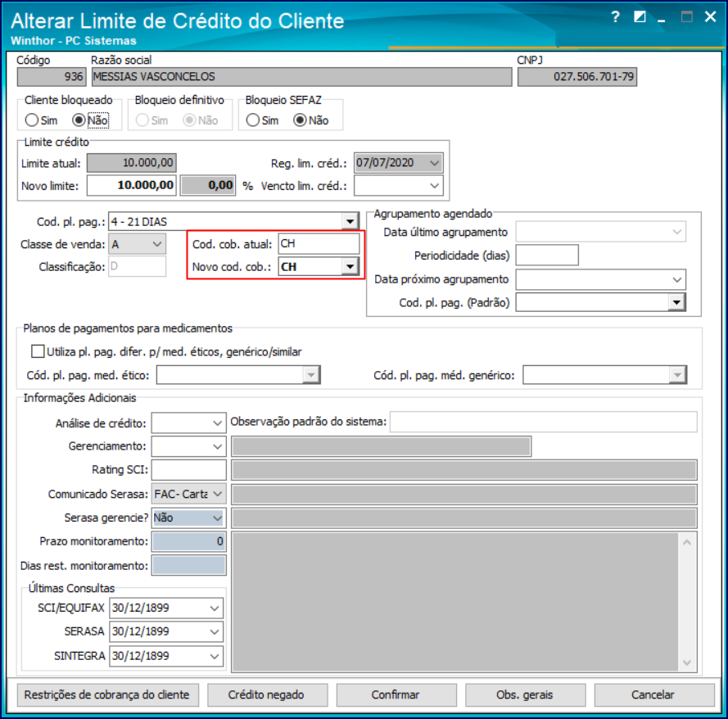Open Cód. pl. pag. méd. genérico dropdown

[677, 374]
